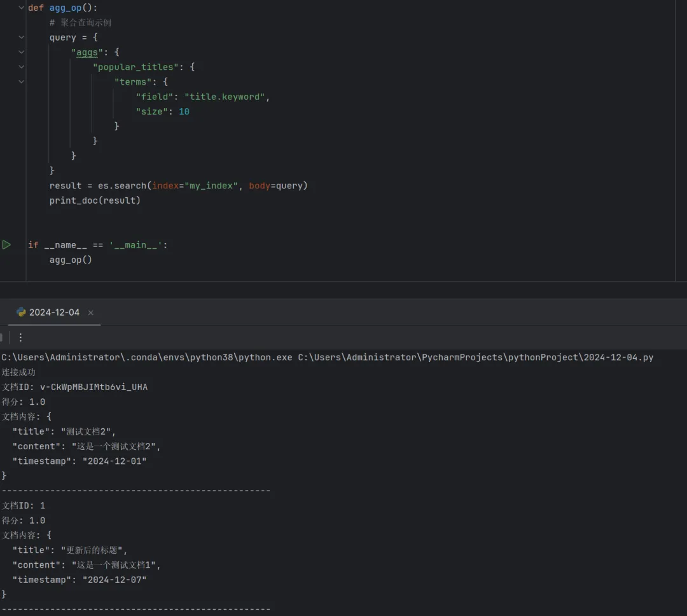Click the Python icon on the run tab

pos(21,312)
